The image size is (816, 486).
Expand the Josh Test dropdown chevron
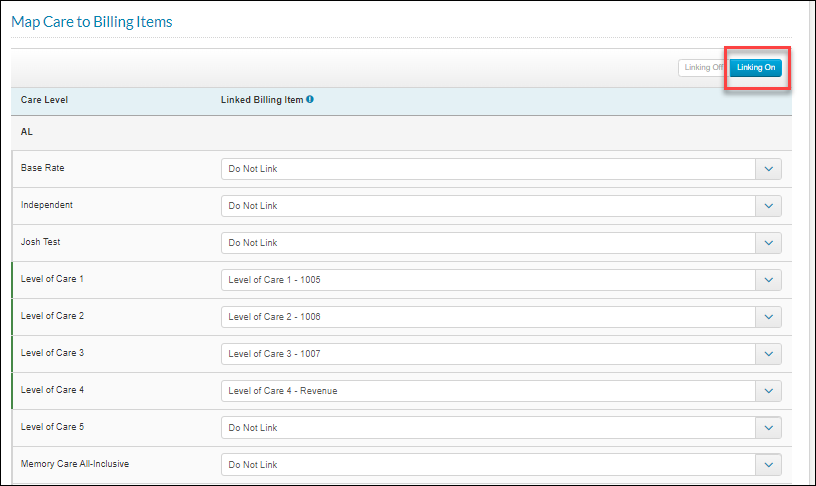pos(769,243)
